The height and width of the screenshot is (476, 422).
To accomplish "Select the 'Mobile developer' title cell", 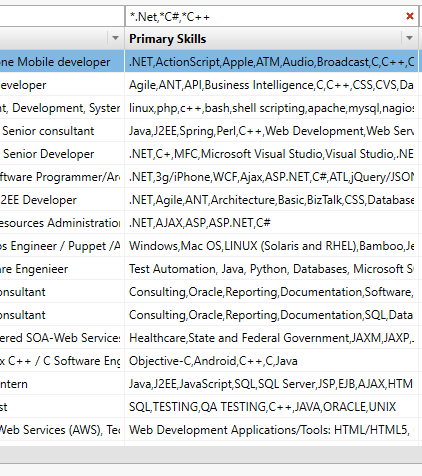I will [x=62, y=62].
